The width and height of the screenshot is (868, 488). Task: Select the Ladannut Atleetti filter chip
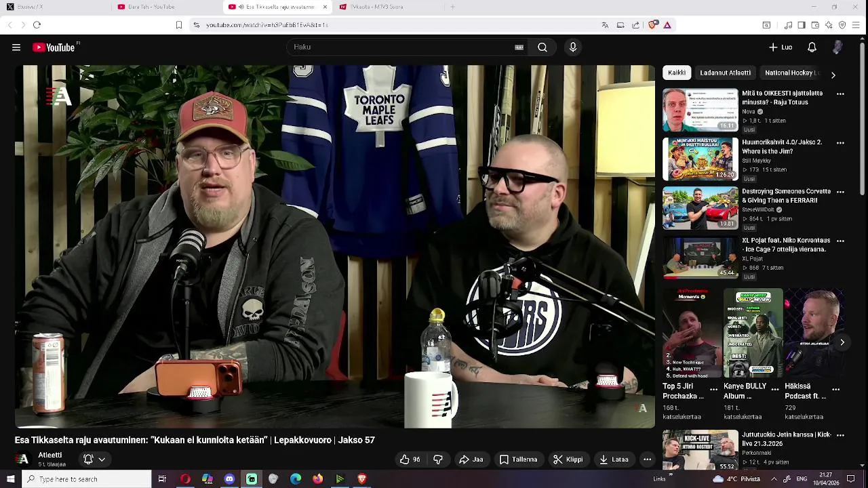point(725,73)
